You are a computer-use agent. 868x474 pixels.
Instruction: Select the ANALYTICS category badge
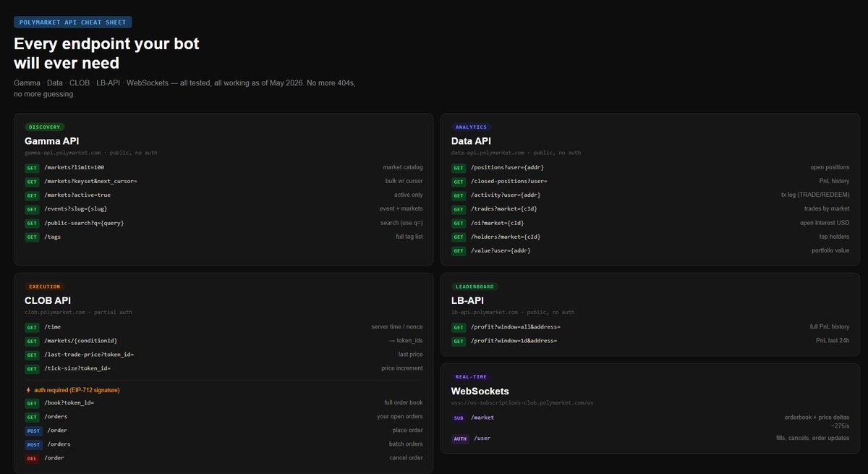(x=471, y=127)
